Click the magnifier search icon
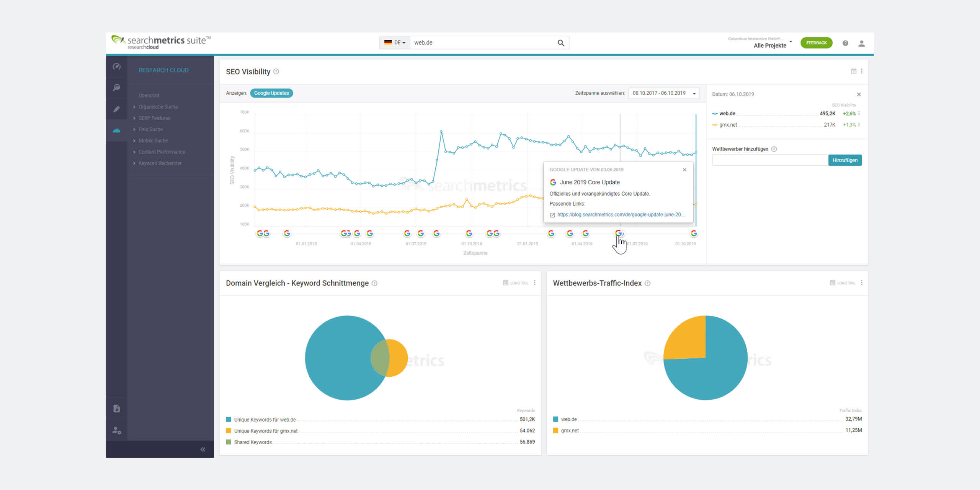The image size is (980, 490). coord(561,43)
